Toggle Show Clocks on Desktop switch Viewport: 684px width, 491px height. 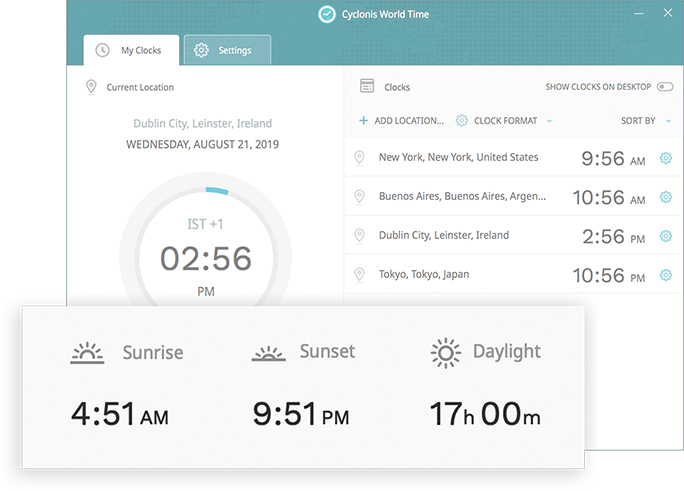tap(665, 87)
